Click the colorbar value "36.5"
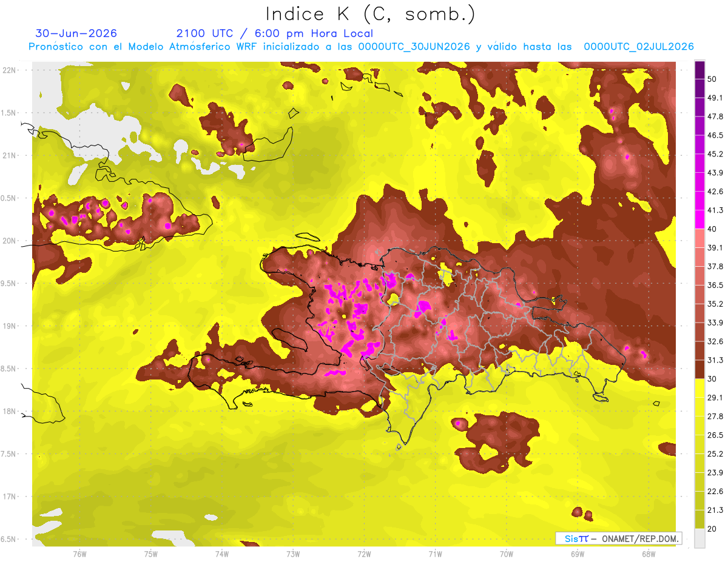Image resolution: width=728 pixels, height=562 pixels. tap(715, 285)
